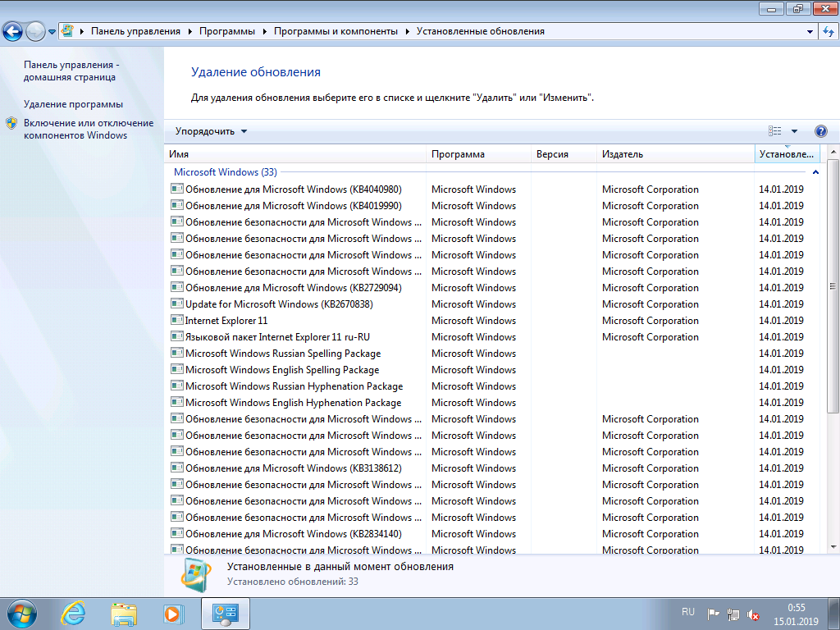
Task: Click icon of Russian Spelling Package entry
Action: coord(177,353)
